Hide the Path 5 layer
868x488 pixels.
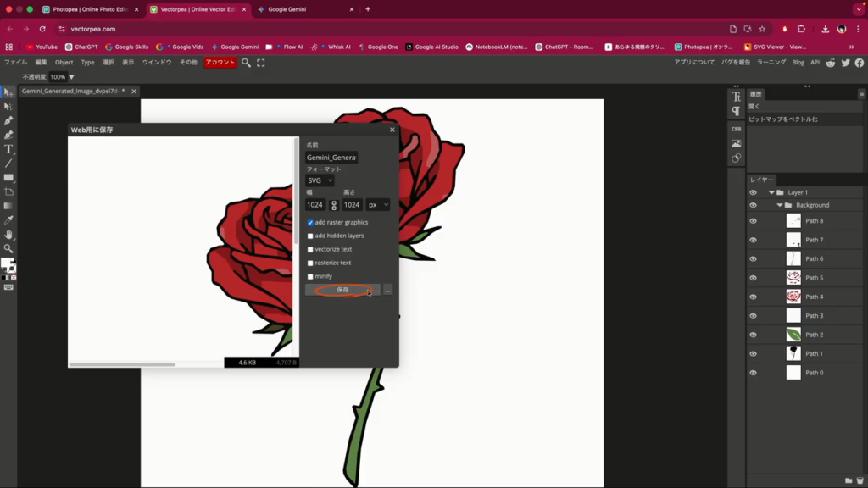[x=753, y=278]
